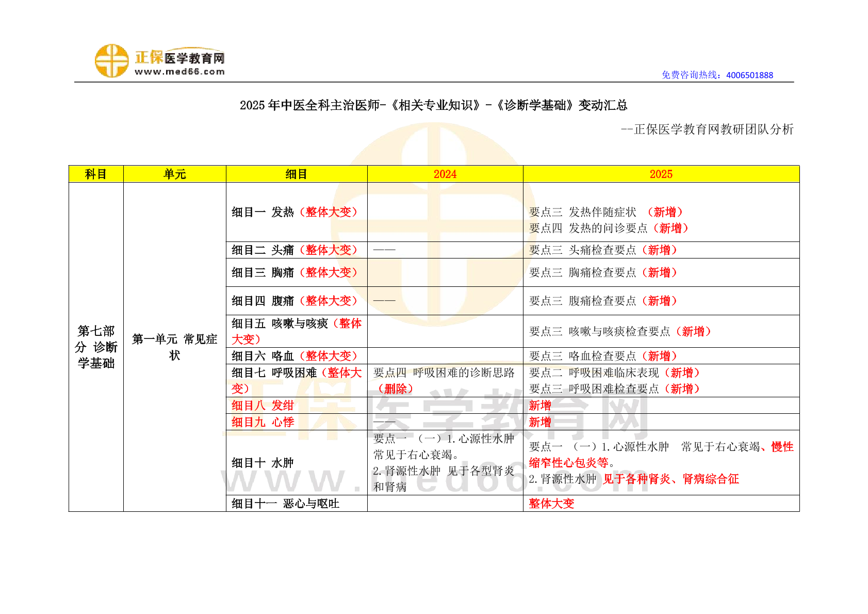
Task: Click the 细目一 发热 cell
Action: [x=294, y=212]
